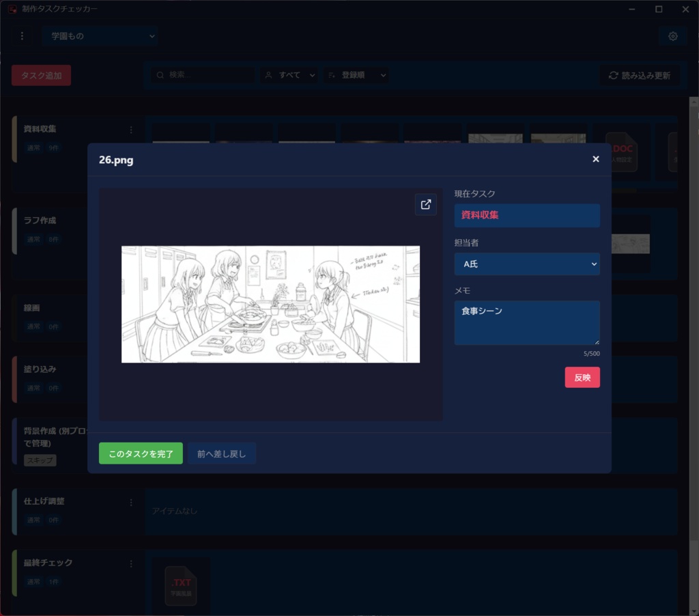
Task: Open options menu for 資料収集 task
Action: (x=130, y=130)
